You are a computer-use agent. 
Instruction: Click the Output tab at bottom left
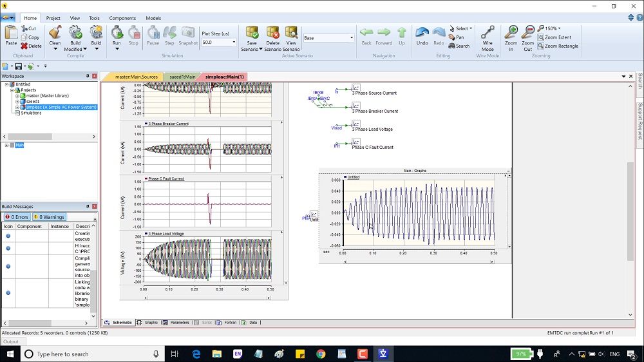click(11, 341)
